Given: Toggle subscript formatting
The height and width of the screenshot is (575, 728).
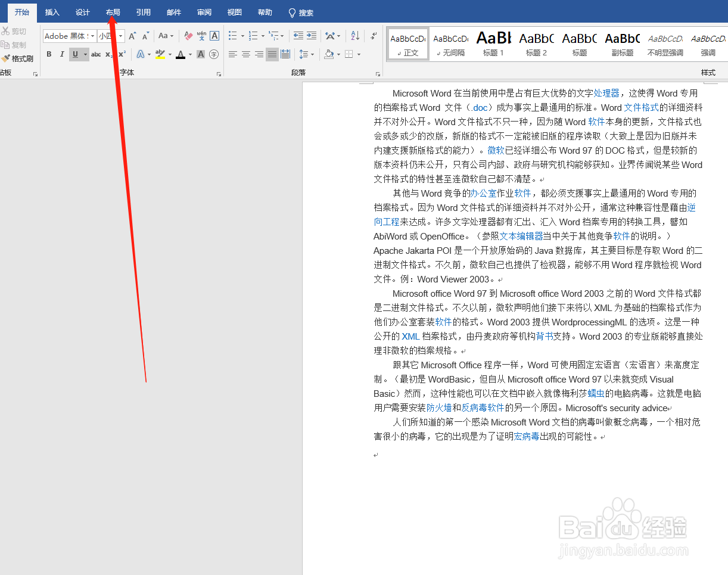Looking at the screenshot, I should tap(109, 55).
